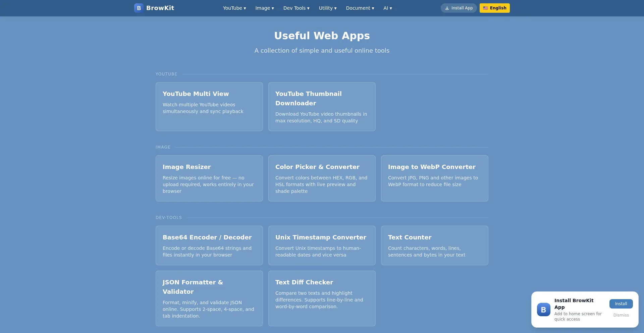The height and width of the screenshot is (333, 644).
Task: Click the 'YOUTUBE' section label
Action: [166, 74]
